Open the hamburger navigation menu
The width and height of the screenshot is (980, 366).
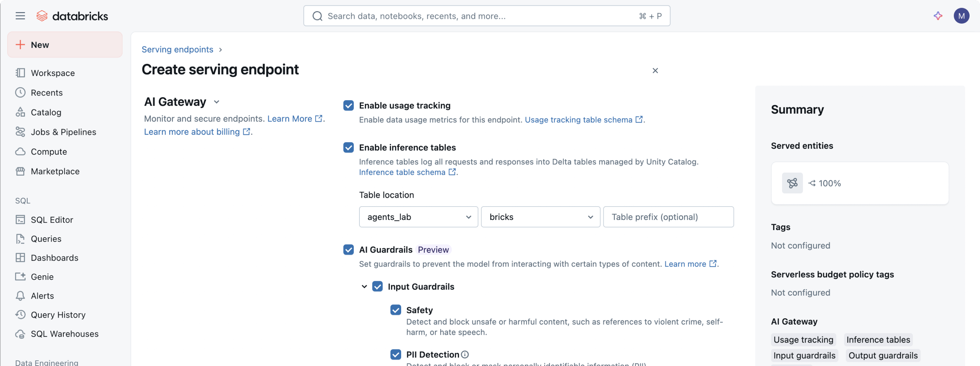20,16
